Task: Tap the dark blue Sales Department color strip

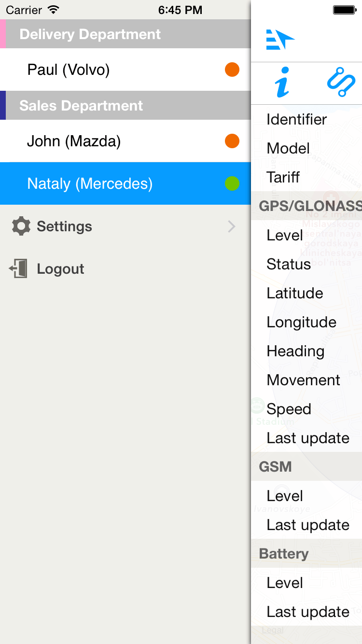Action: pos(3,106)
